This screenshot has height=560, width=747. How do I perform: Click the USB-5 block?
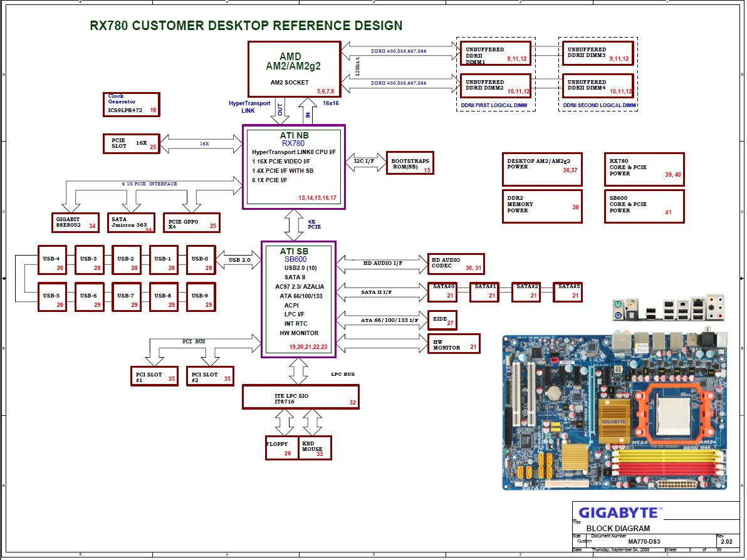(52, 297)
